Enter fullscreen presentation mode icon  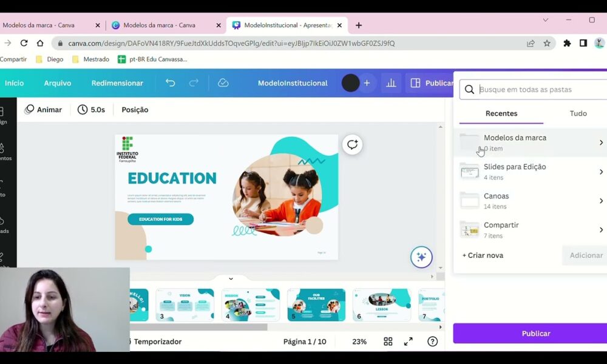409,341
